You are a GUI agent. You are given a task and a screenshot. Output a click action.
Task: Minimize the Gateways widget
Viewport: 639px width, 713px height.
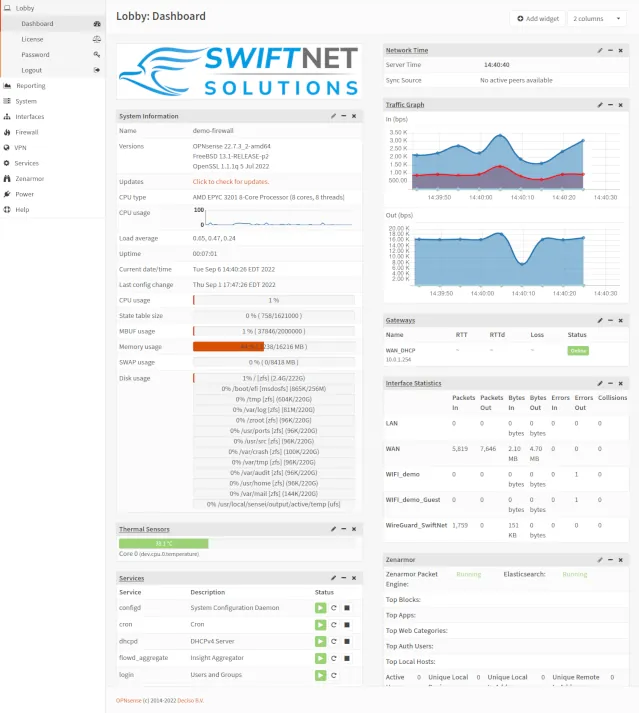610,320
